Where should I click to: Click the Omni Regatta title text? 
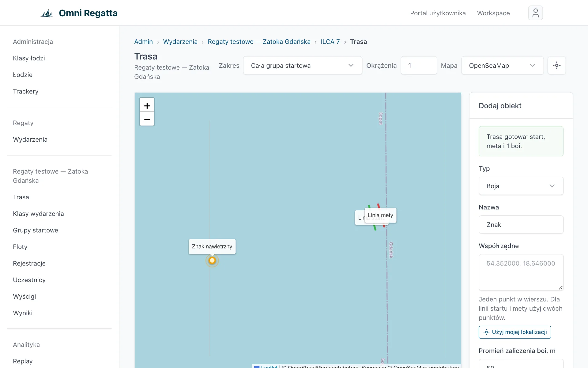88,13
